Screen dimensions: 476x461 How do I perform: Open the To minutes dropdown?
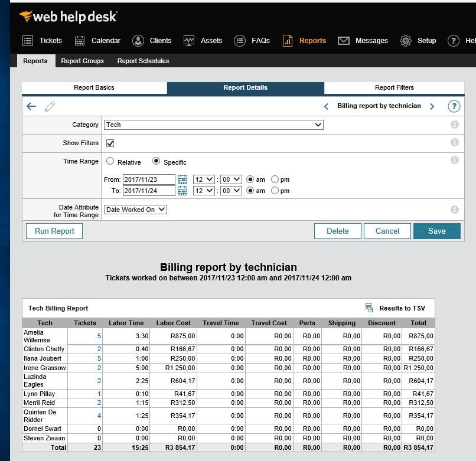coord(231,191)
